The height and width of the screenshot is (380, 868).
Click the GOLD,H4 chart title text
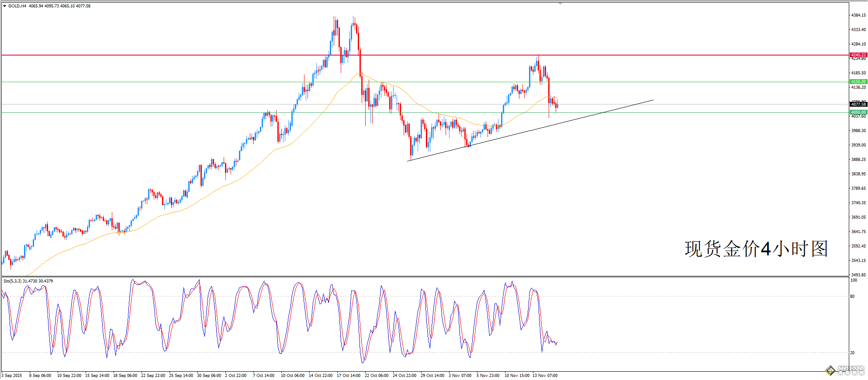tap(17, 6)
